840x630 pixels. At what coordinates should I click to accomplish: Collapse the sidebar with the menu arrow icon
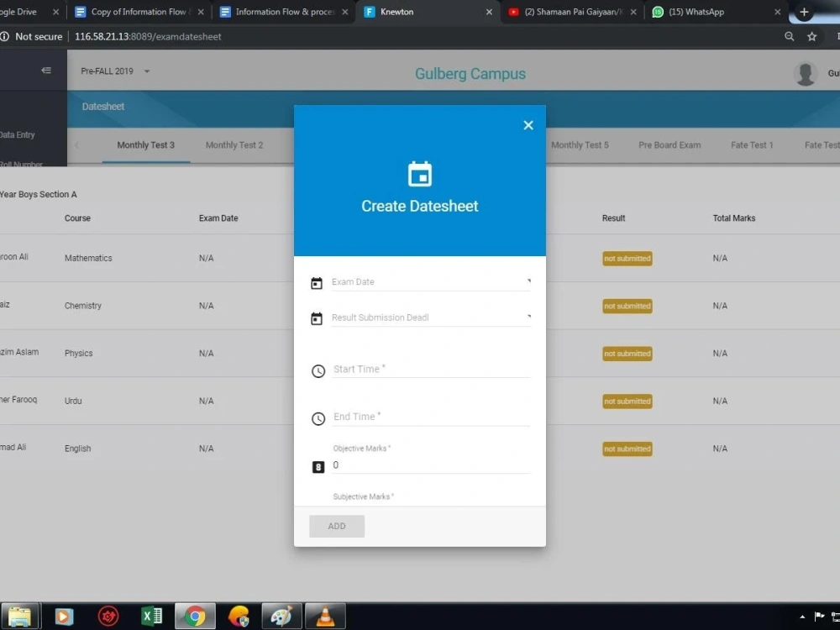tap(46, 71)
